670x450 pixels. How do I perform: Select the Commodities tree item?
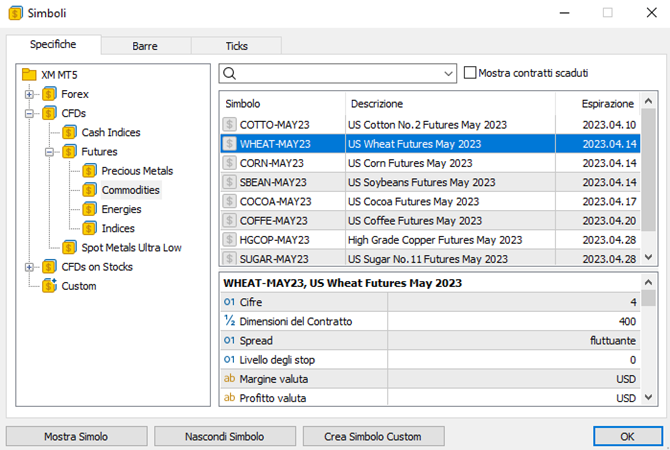pos(131,190)
